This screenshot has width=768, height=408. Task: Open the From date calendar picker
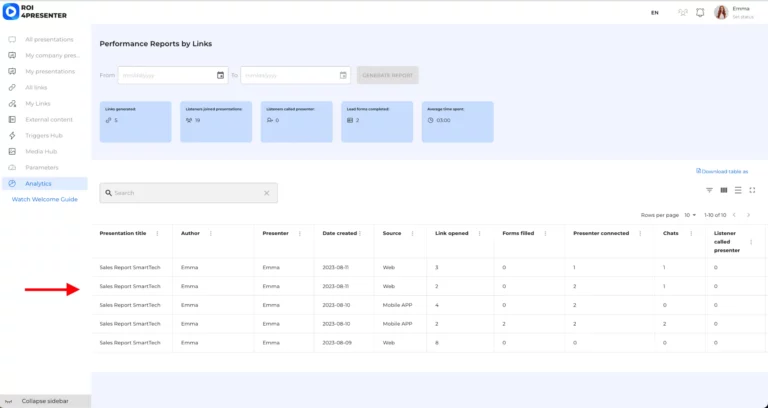[x=220, y=75]
